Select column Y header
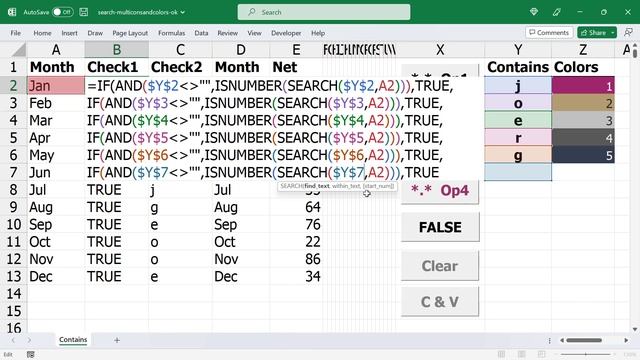The height and width of the screenshot is (360, 640). pyautogui.click(x=518, y=50)
